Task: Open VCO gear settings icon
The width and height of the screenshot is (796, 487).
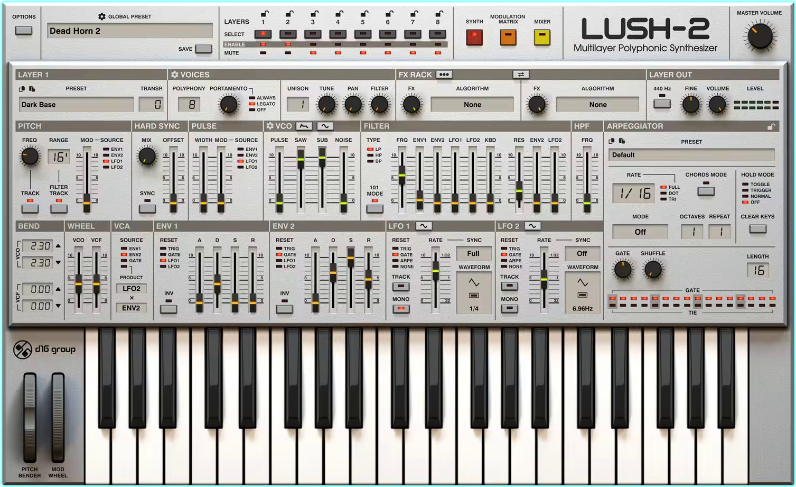Action: pyautogui.click(x=270, y=126)
